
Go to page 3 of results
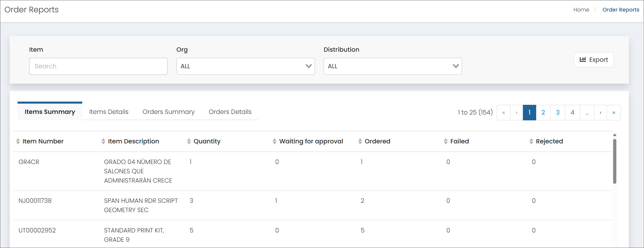[x=558, y=112]
